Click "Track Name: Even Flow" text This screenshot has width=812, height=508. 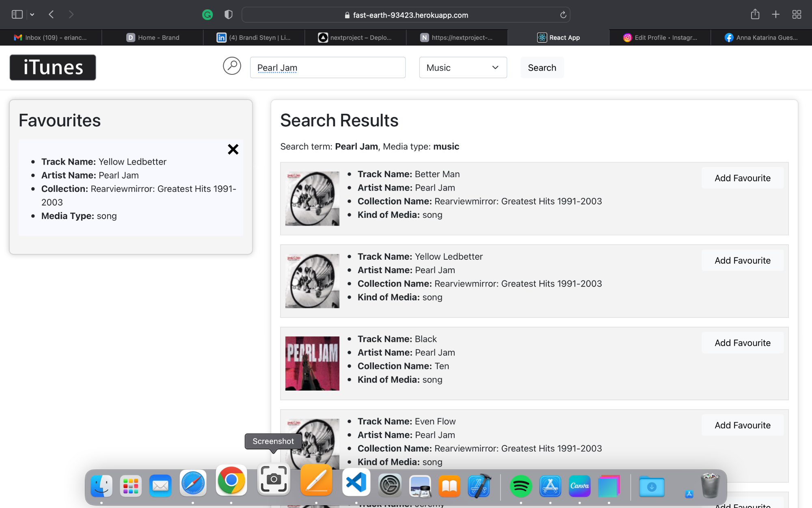tap(406, 421)
